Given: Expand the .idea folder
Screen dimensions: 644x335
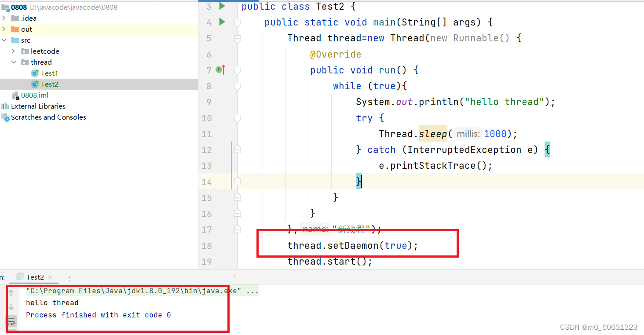Looking at the screenshot, I should 4,18.
